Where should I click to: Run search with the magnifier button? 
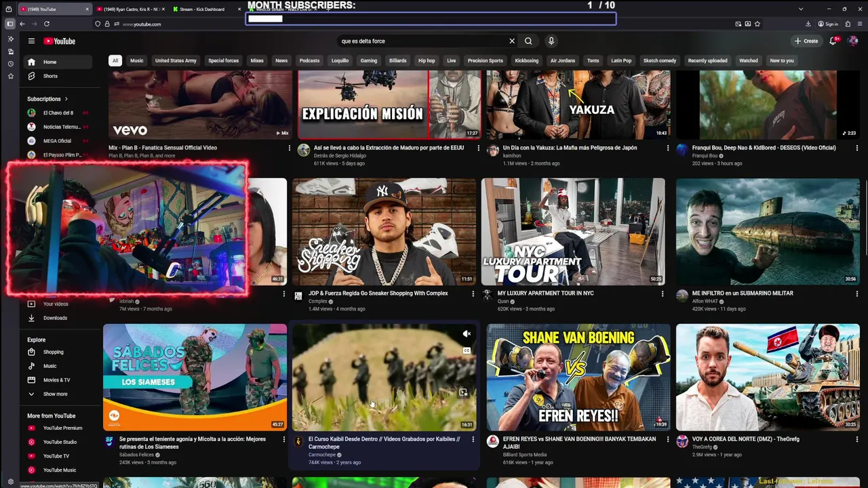tap(528, 41)
